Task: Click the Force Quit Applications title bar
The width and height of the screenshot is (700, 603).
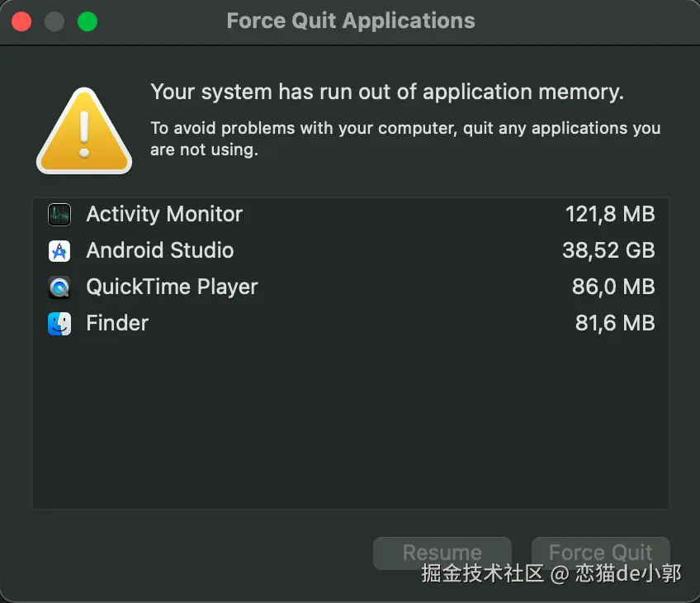Action: tap(351, 21)
